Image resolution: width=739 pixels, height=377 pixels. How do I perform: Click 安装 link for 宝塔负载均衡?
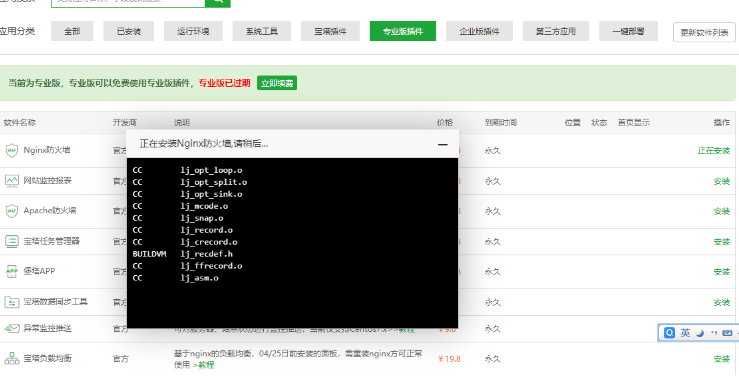click(722, 359)
